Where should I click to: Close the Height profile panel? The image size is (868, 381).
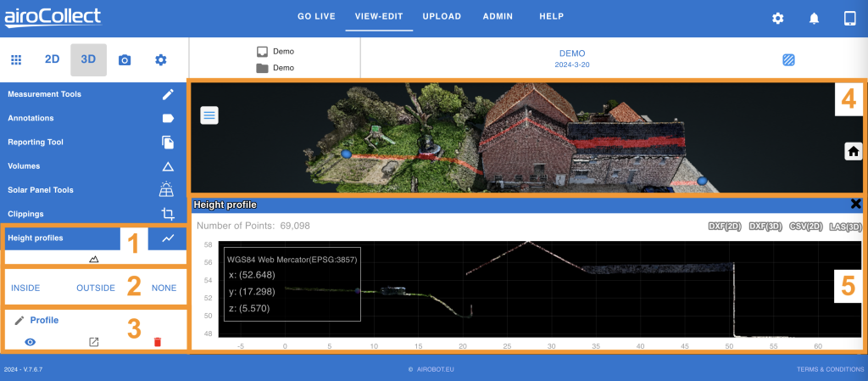click(855, 204)
